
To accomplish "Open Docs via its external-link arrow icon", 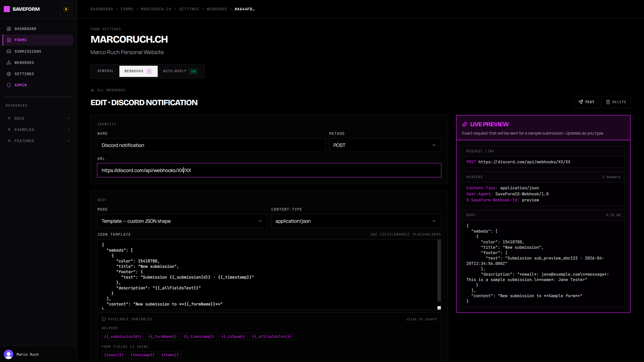I will point(68,118).
